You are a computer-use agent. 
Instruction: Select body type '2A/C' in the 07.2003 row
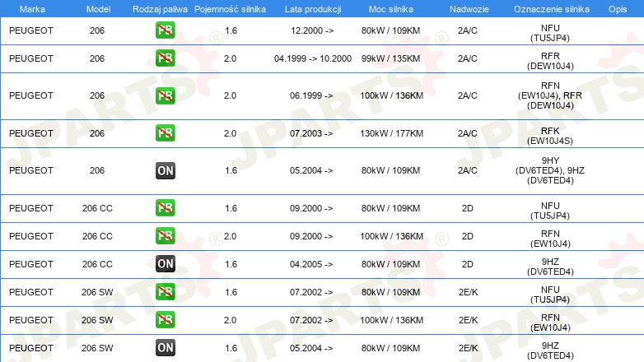(468, 133)
